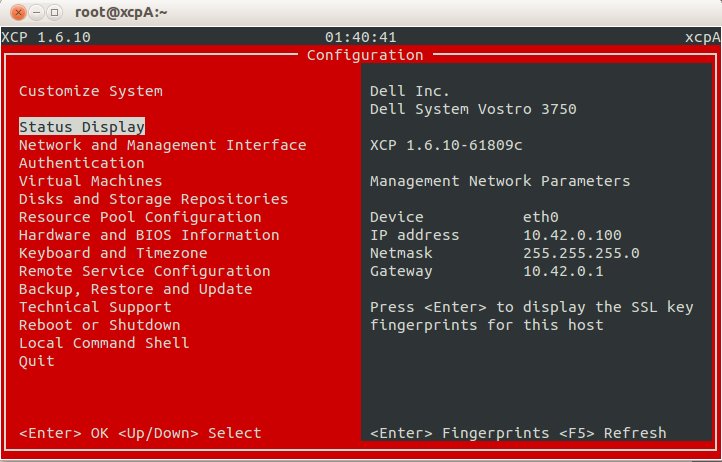Click the IP address label

pyautogui.click(x=414, y=234)
